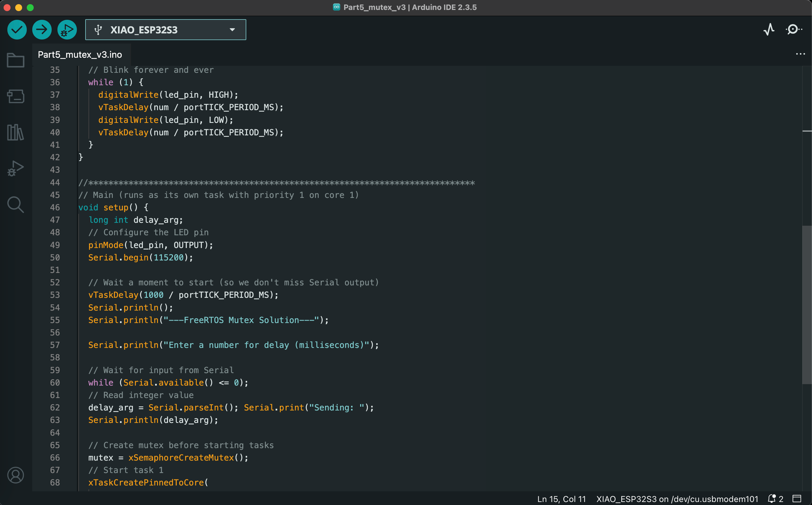812x505 pixels.
Task: Open the Boards Manager sidebar
Action: 15,96
